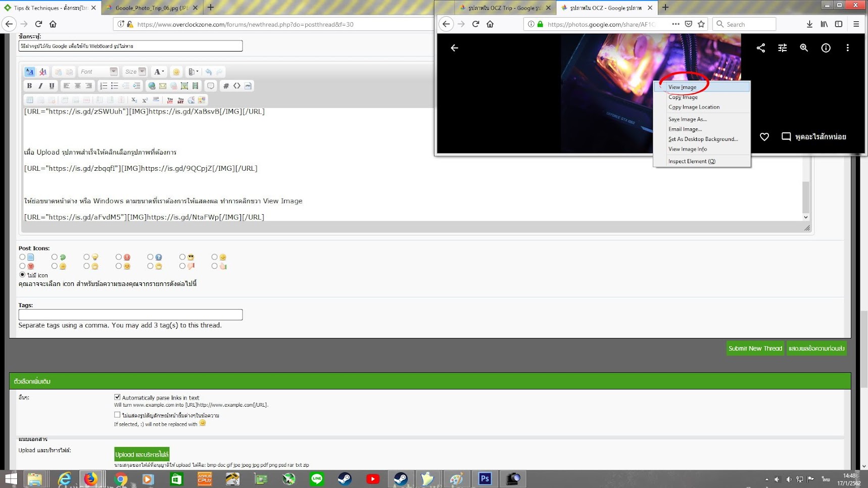Click the share icon in Google Photos

(x=760, y=48)
